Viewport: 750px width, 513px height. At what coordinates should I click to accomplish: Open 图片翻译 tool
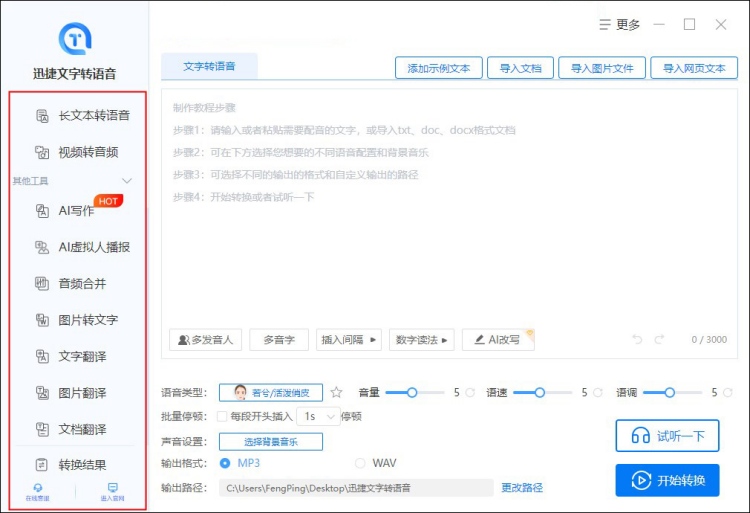(71, 393)
